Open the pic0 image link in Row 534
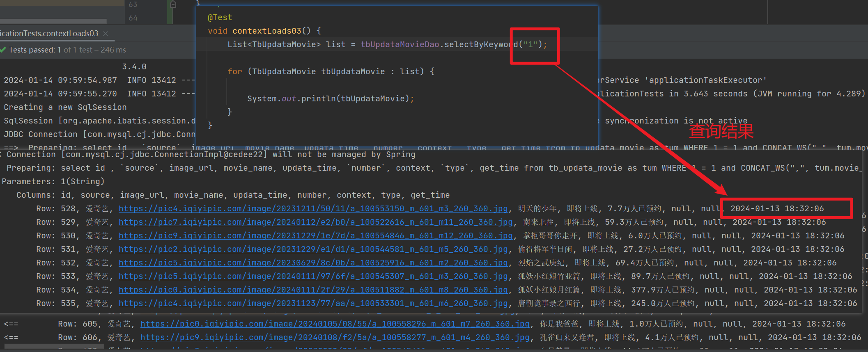The image size is (868, 352). pyautogui.click(x=313, y=290)
